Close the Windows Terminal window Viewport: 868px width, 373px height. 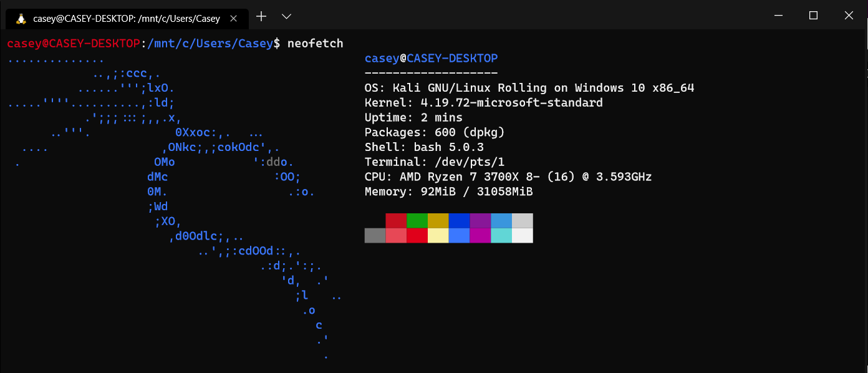(x=849, y=16)
